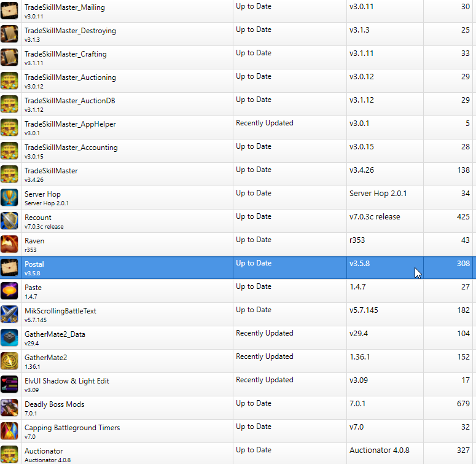Select the Capping Battleground Timers name
Image resolution: width=476 pixels, height=464 pixels.
coord(72,428)
